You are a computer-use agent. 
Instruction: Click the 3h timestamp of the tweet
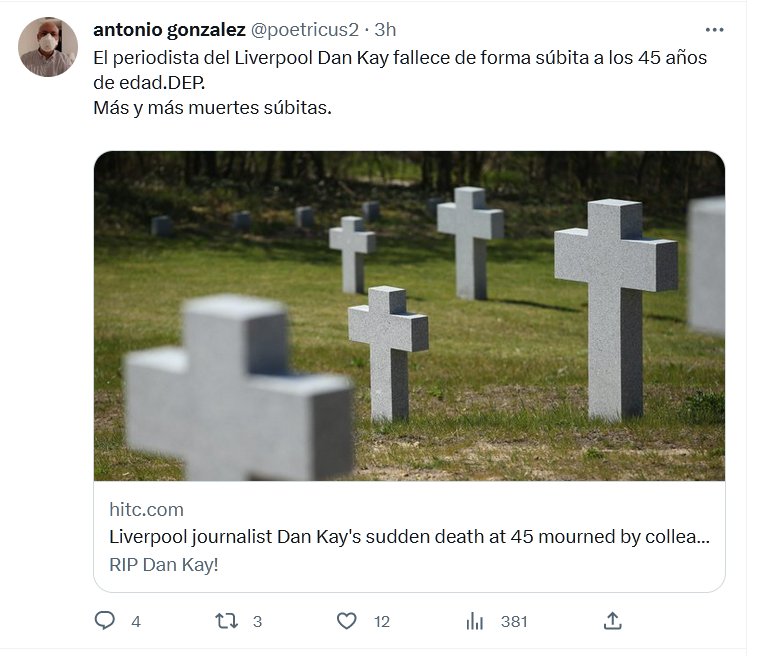click(386, 30)
